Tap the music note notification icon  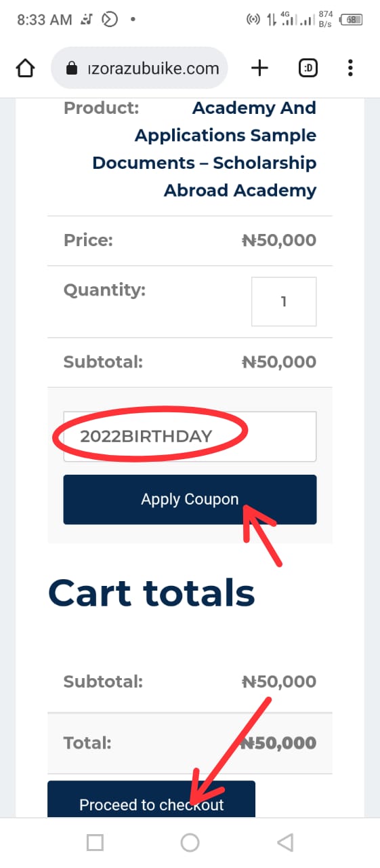[86, 20]
